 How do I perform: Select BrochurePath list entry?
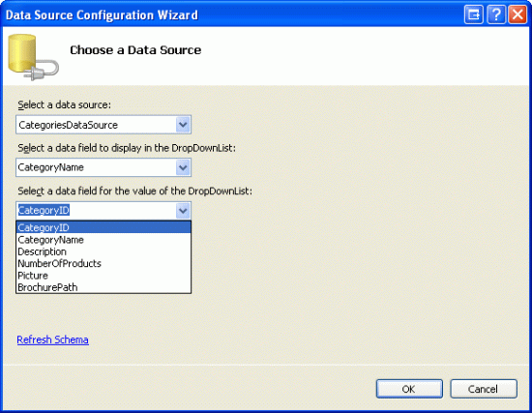click(x=103, y=287)
